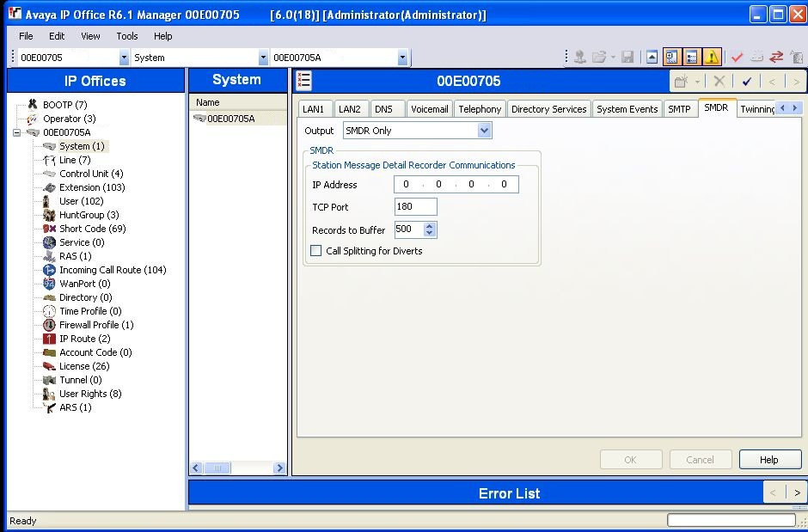808x532 pixels.
Task: Toggle the show/hide group pane icon
Action: [x=692, y=58]
